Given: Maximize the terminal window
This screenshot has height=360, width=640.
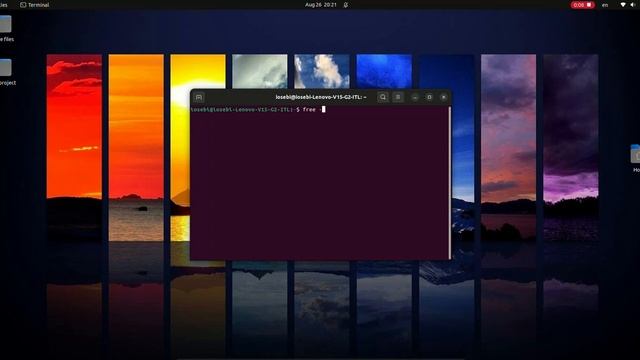Looking at the screenshot, I should [429, 97].
